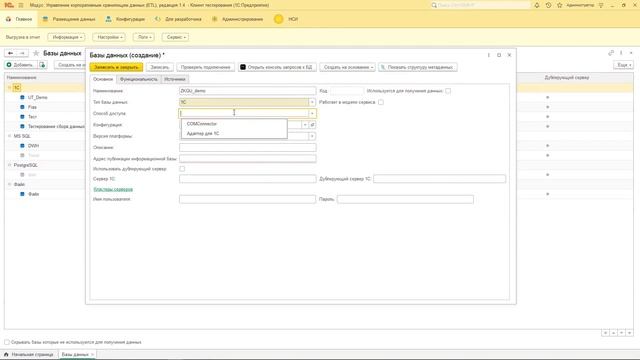Open service settings icon next to Администратор
This screenshot has height=360, width=640.
pyautogui.click(x=601, y=5)
